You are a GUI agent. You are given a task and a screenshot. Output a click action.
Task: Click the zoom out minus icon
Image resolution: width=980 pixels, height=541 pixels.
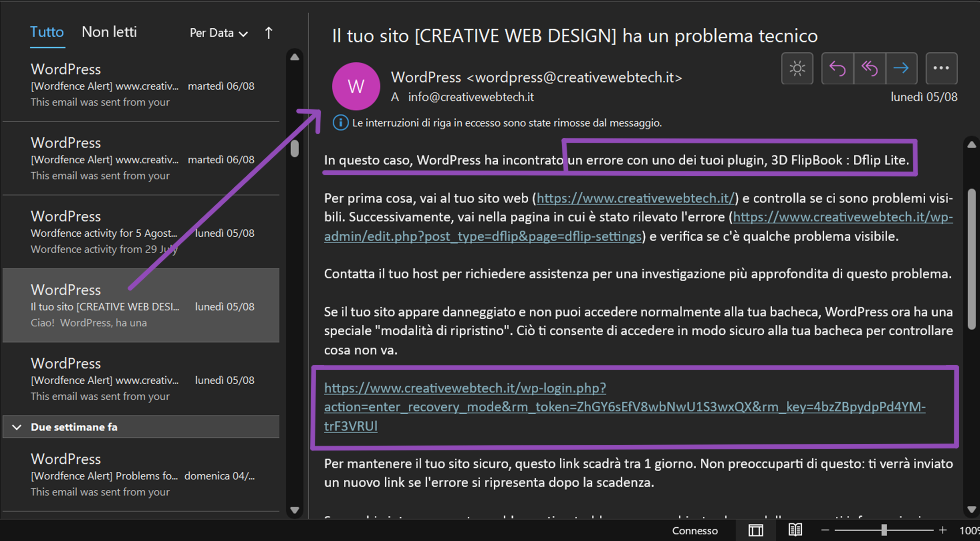[x=825, y=530]
